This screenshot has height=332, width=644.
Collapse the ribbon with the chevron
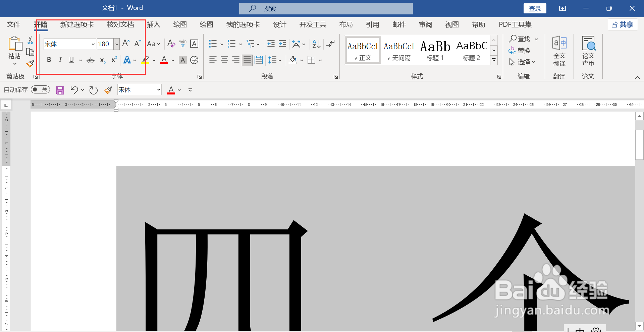point(637,77)
